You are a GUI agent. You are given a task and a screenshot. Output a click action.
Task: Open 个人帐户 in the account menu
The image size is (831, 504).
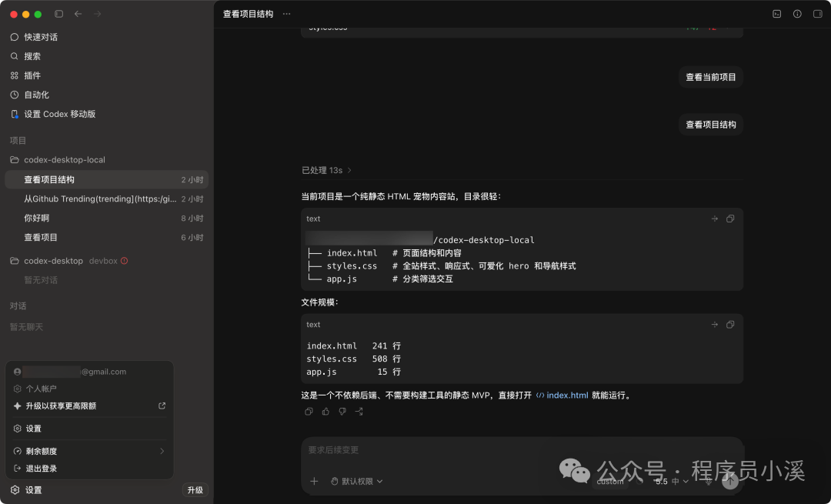click(89, 389)
